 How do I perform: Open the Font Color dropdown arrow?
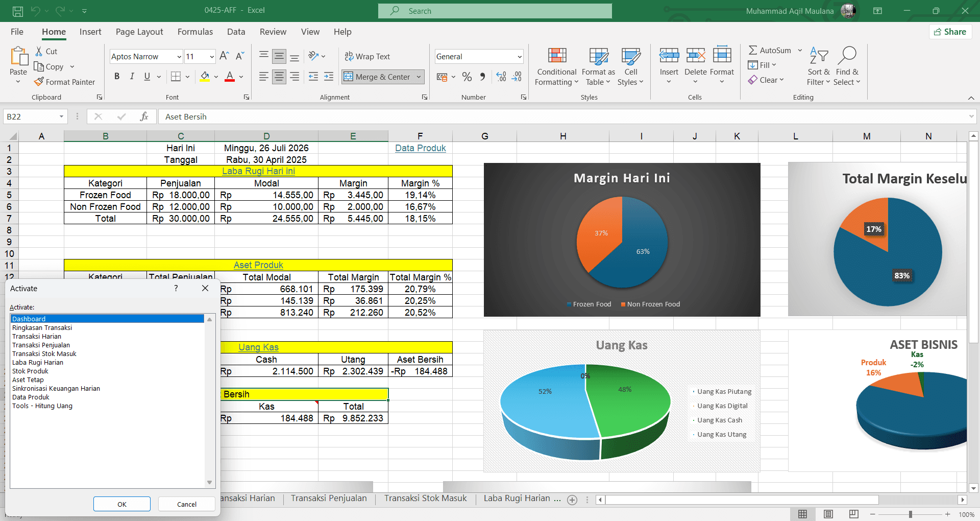point(241,77)
